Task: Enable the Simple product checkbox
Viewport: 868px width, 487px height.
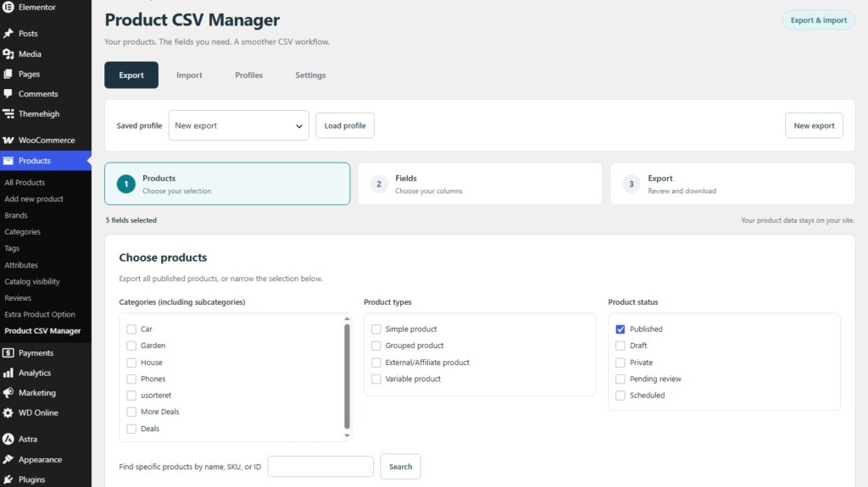Action: point(376,329)
